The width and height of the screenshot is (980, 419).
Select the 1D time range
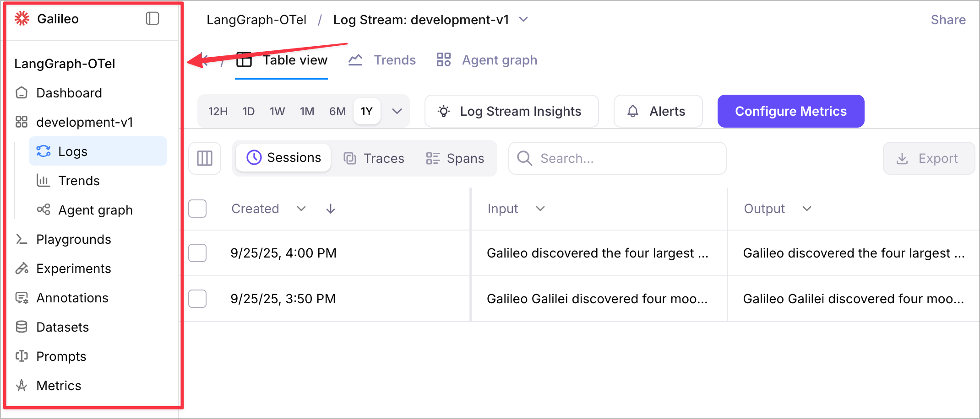(249, 111)
